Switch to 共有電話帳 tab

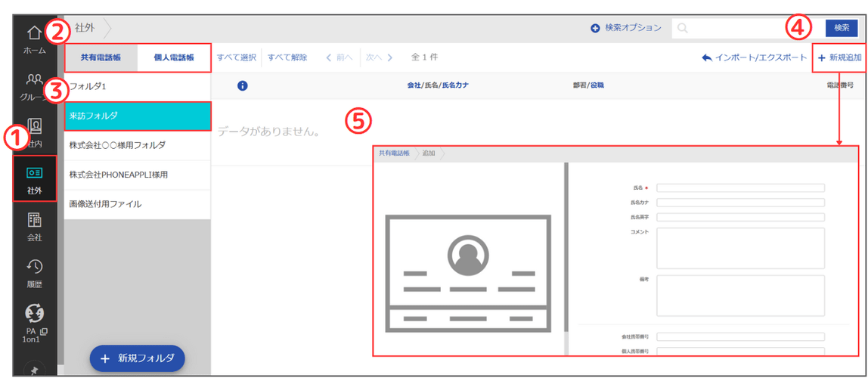point(101,57)
